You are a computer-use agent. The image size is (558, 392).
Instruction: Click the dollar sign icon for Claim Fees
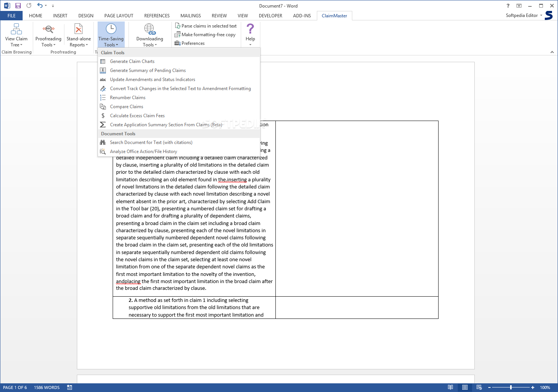(x=103, y=116)
